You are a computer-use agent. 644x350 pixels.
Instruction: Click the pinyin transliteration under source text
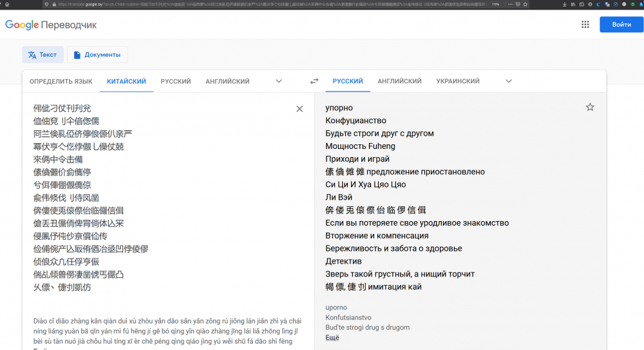(x=167, y=331)
